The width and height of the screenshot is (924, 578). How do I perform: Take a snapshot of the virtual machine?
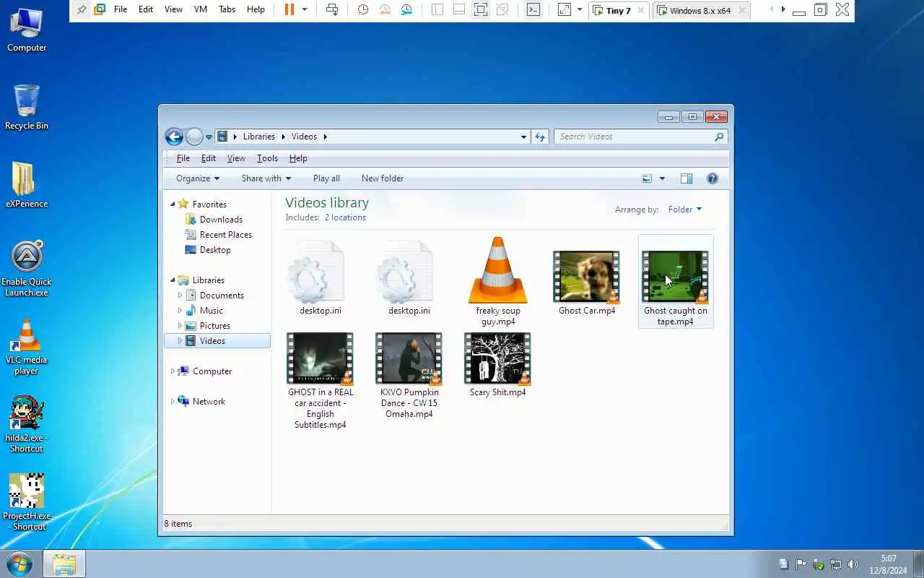click(x=363, y=9)
